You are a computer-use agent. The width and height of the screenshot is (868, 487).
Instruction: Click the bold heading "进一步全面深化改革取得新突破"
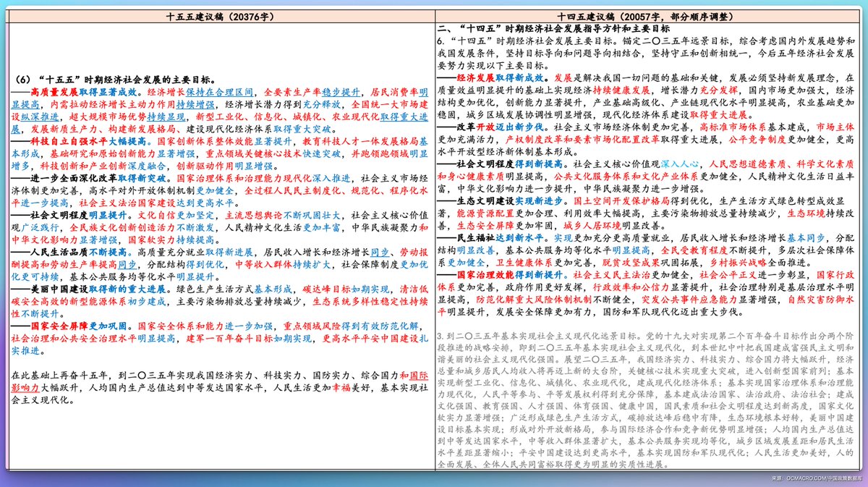[x=98, y=178]
